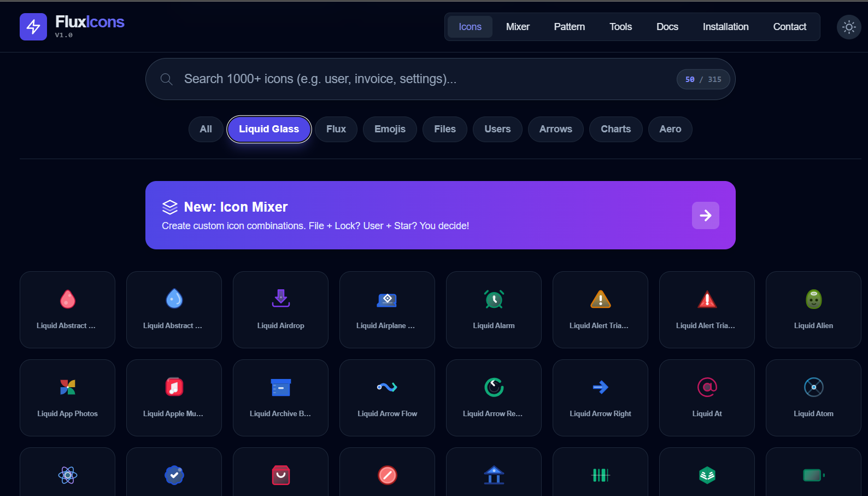Click the Liquid App Photos label

click(x=67, y=413)
